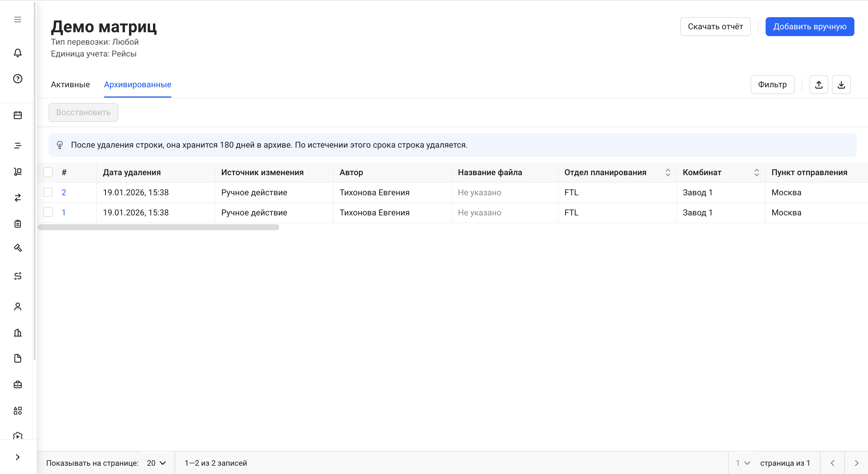Viewport: 868px width, 474px height.
Task: Click the Скачать отчёт button
Action: [715, 27]
